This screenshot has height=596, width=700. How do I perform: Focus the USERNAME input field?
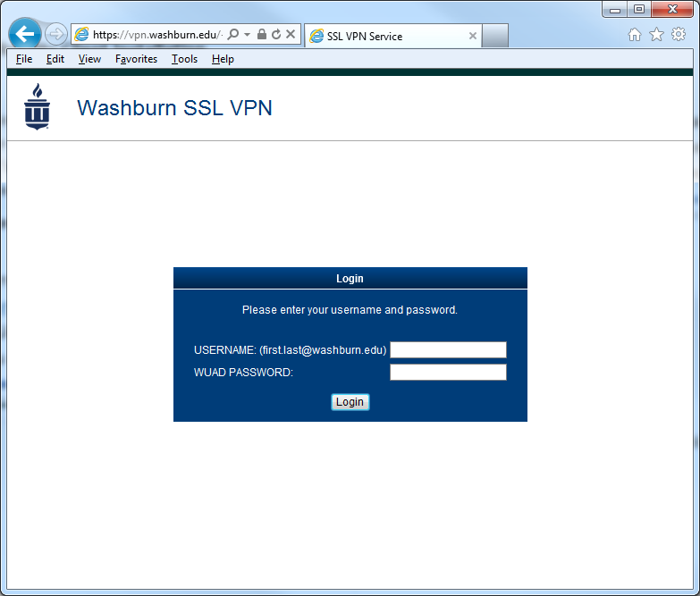(x=448, y=349)
